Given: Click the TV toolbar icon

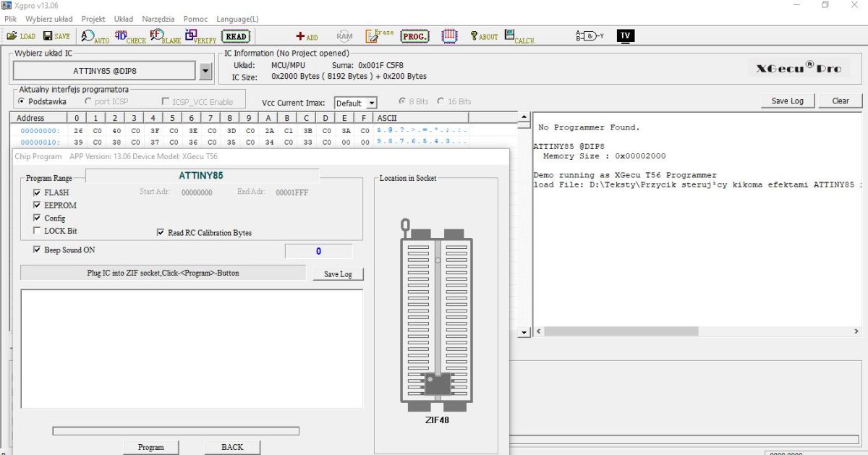Looking at the screenshot, I should [x=626, y=35].
